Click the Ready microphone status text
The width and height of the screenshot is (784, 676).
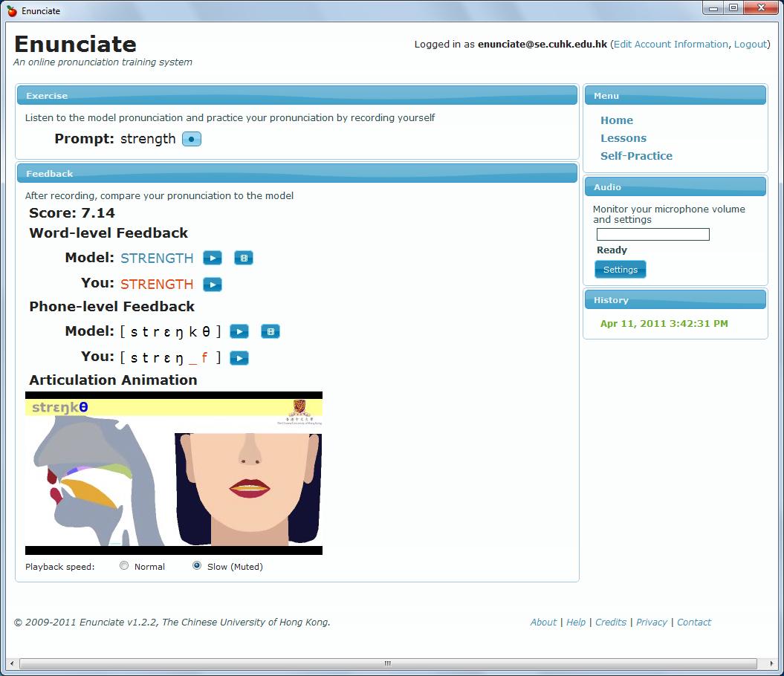[612, 250]
